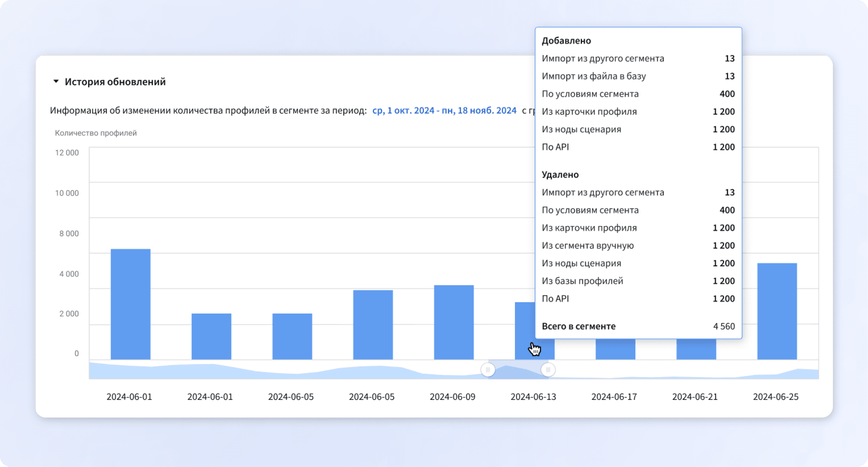868x467 pixels.
Task: Select the 2024-06-09 bar
Action: (454, 322)
